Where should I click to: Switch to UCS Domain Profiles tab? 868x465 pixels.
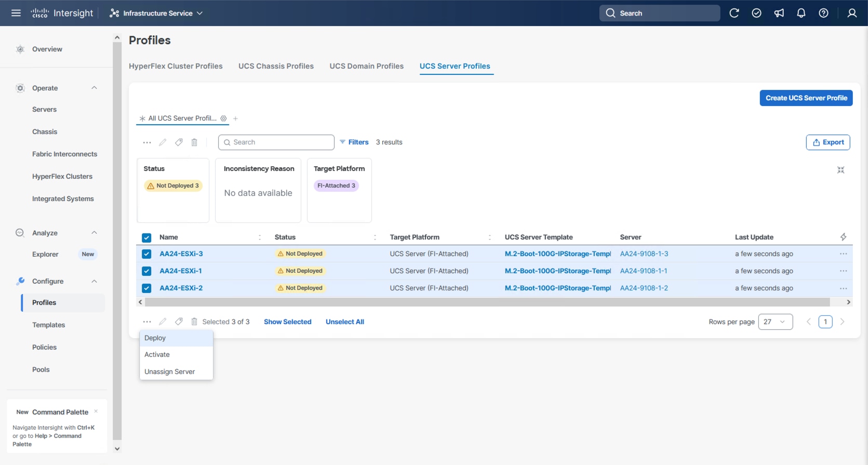point(366,66)
